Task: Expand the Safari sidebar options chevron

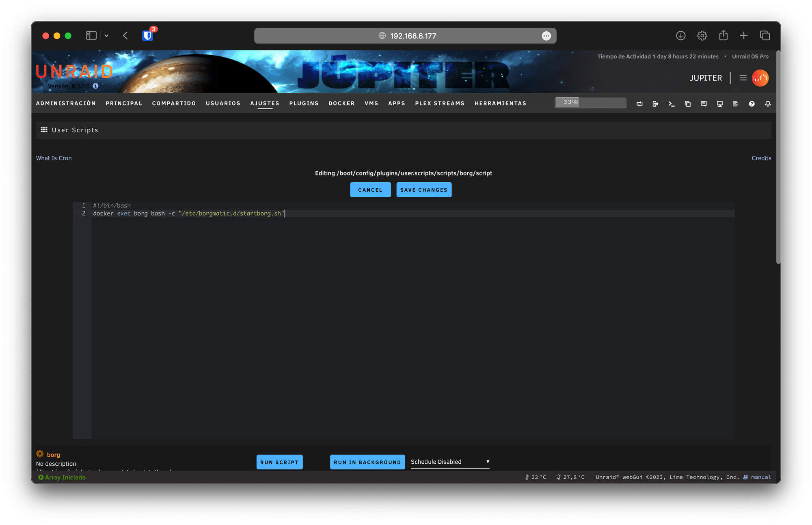Action: (x=106, y=36)
